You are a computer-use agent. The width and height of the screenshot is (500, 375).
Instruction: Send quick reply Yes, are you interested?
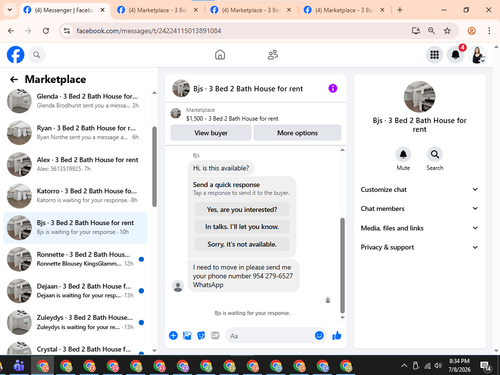pos(242,209)
